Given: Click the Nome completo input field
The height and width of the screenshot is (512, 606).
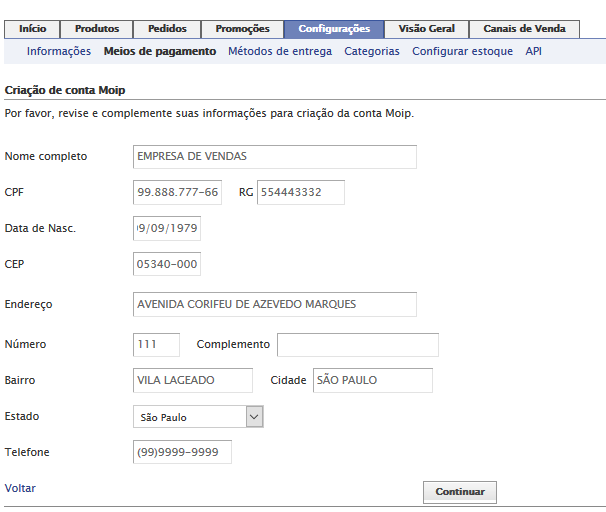Looking at the screenshot, I should pyautogui.click(x=274, y=157).
